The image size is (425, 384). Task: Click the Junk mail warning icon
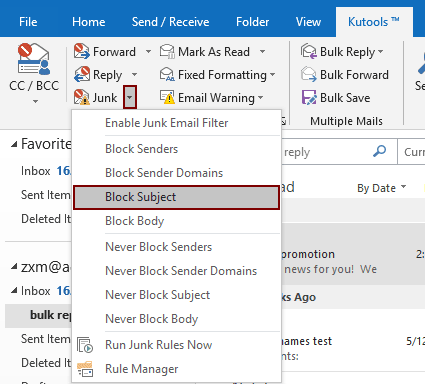coord(82,97)
